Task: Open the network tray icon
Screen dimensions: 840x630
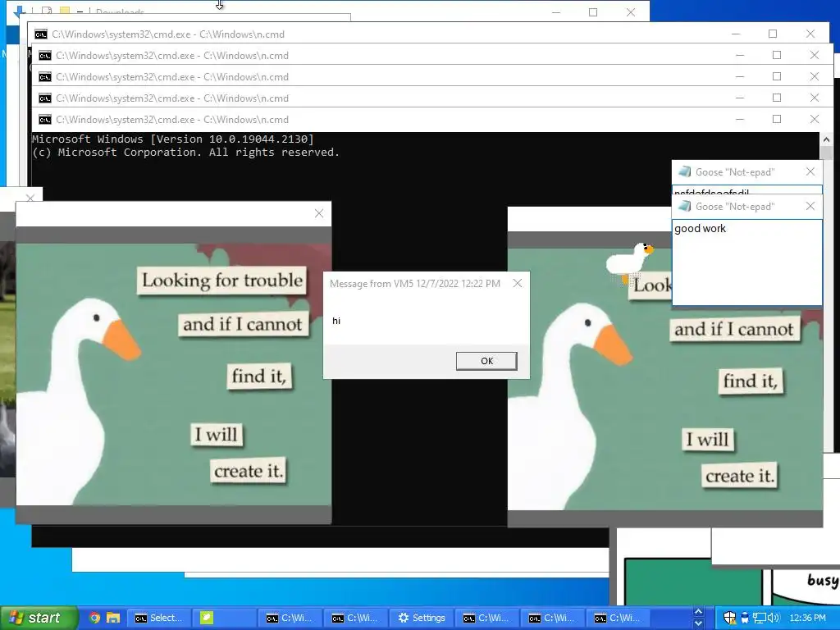Action: point(759,618)
